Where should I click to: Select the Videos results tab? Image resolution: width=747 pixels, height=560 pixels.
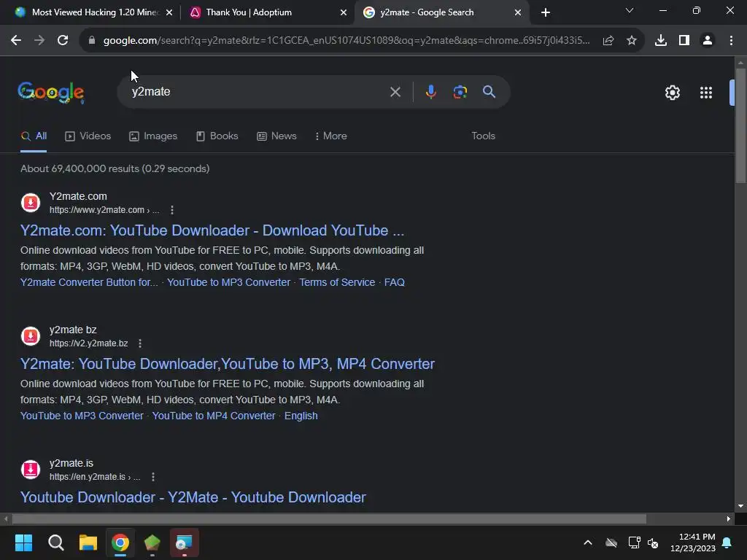88,136
